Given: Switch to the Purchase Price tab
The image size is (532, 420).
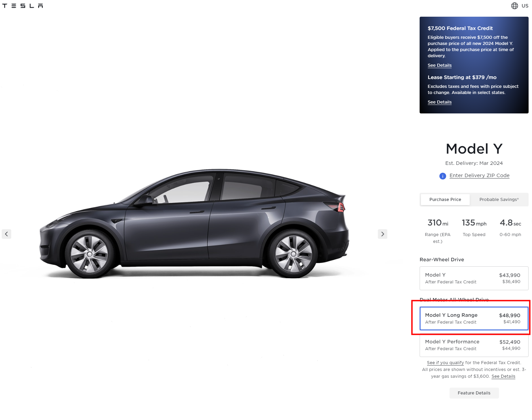Looking at the screenshot, I should (445, 200).
